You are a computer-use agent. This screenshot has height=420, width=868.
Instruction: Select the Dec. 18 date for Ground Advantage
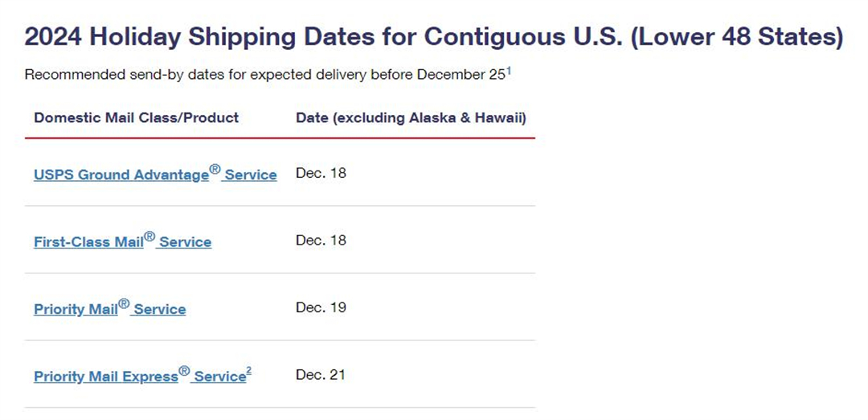coord(321,173)
